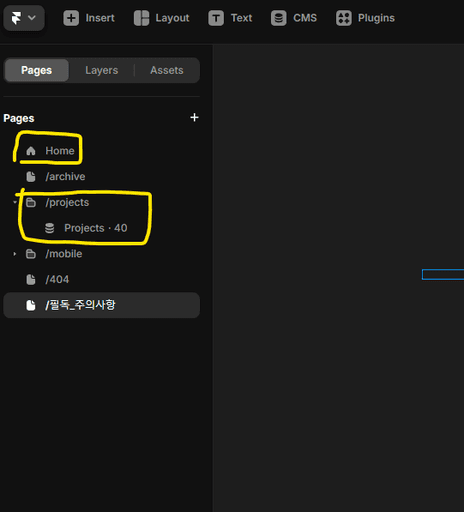Add a new page with plus button

point(194,117)
